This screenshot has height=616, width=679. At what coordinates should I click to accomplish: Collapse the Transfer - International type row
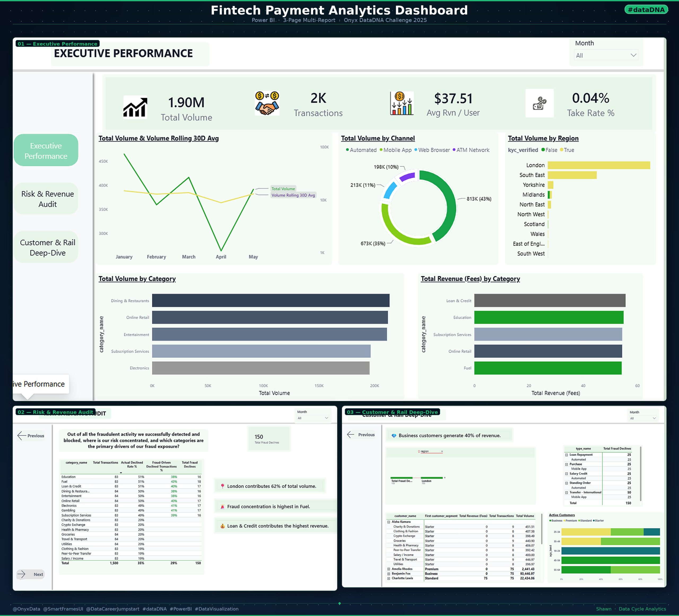[567, 492]
